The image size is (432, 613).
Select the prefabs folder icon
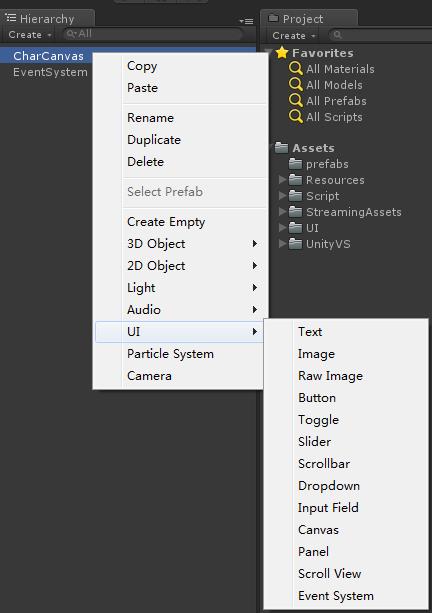[x=295, y=163]
